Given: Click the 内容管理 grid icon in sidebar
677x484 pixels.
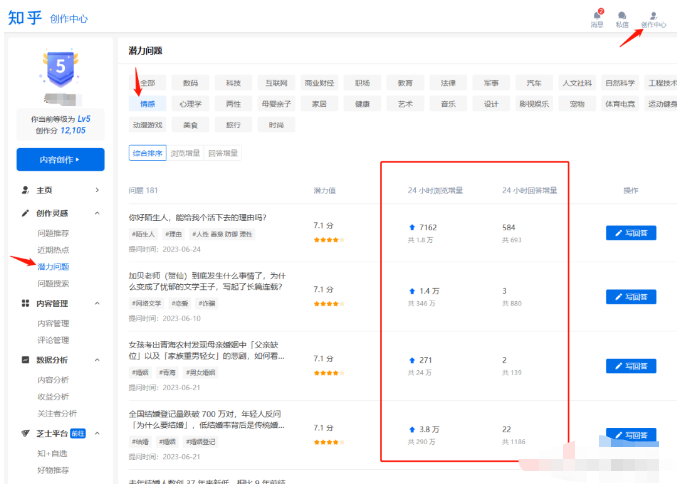Looking at the screenshot, I should tap(26, 303).
